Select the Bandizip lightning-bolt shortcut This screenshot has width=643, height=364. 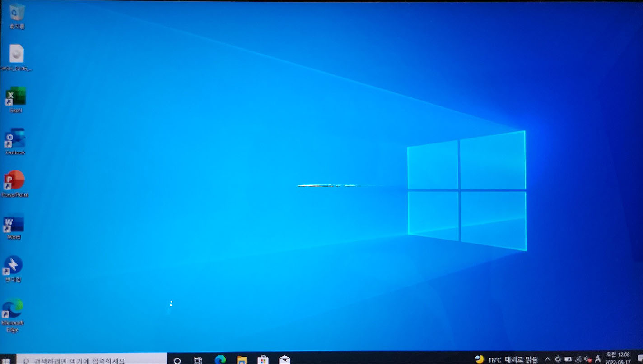(14, 269)
